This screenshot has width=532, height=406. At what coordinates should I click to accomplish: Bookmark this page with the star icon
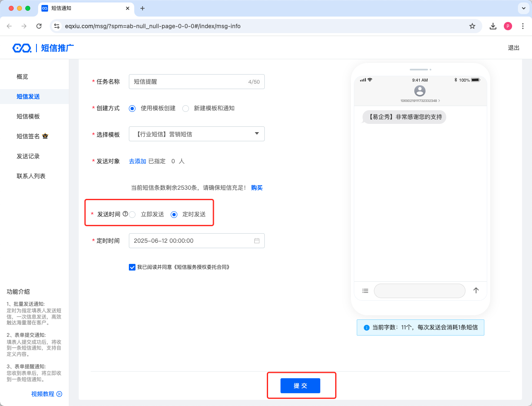click(x=472, y=26)
